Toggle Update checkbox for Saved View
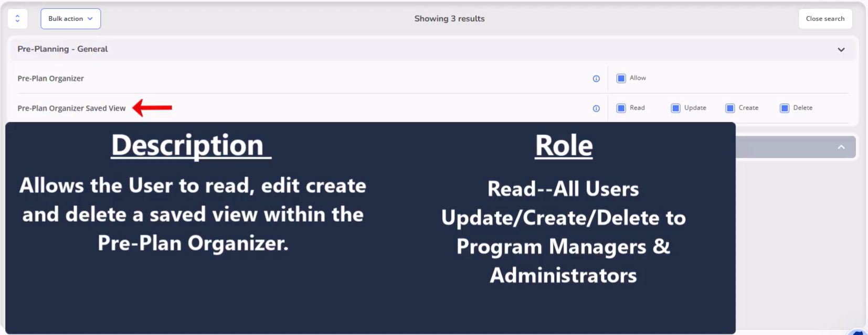Image resolution: width=868 pixels, height=335 pixels. pyautogui.click(x=676, y=108)
